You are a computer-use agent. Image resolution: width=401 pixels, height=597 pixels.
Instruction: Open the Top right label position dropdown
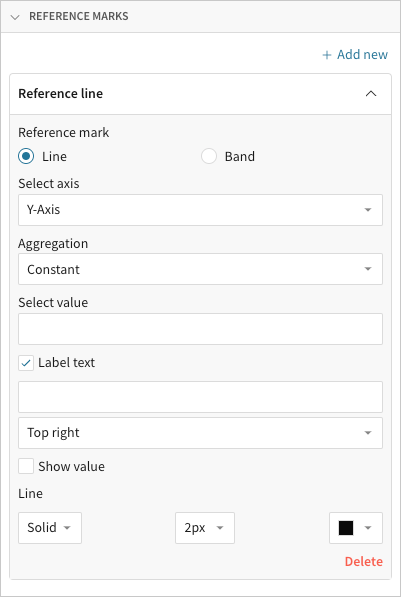pyautogui.click(x=200, y=433)
